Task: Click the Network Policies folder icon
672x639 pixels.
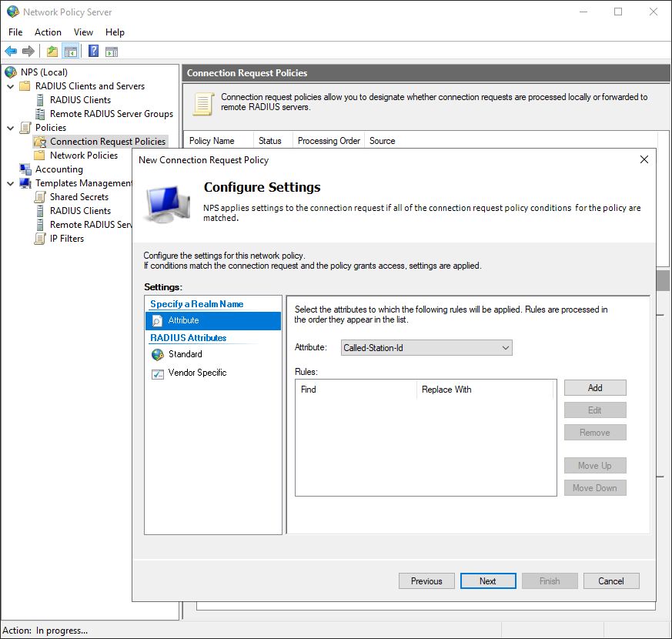Action: (x=40, y=156)
